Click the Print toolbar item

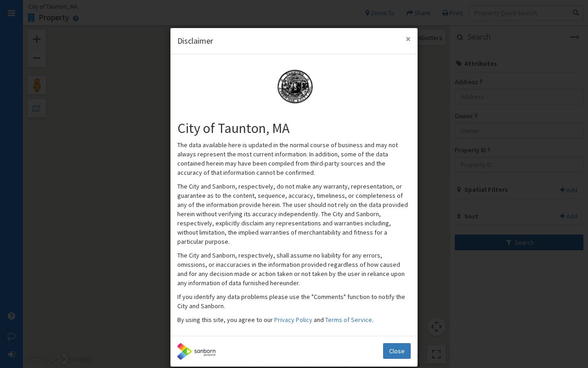click(x=452, y=13)
